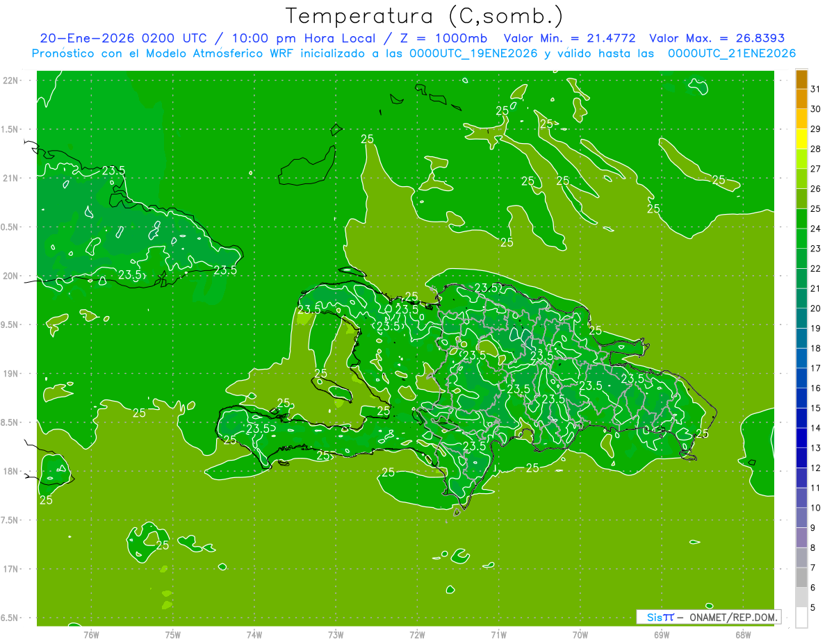Click the colorbar label "7"
834x644 pixels.
click(813, 568)
